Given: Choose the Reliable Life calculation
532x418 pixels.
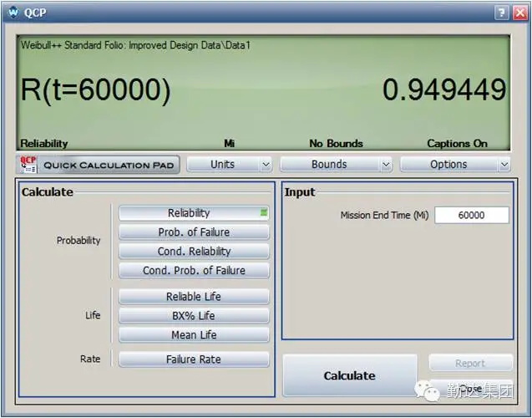Looking at the screenshot, I should (194, 297).
